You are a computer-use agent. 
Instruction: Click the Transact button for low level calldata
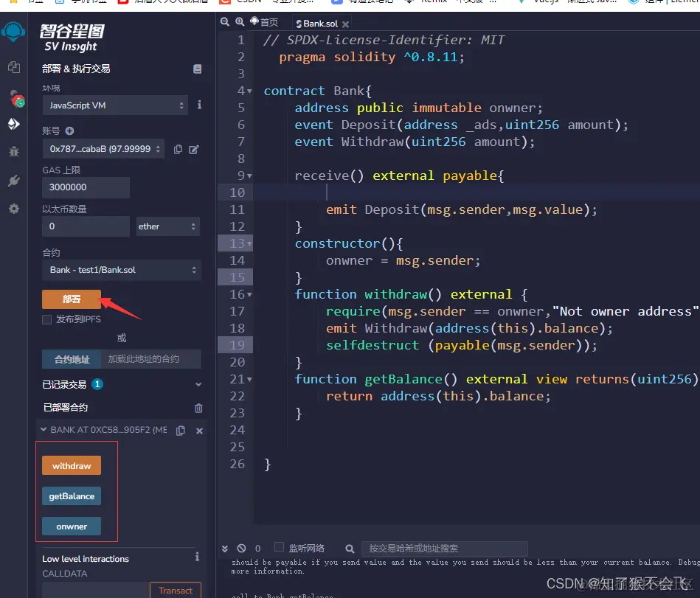pyautogui.click(x=176, y=590)
